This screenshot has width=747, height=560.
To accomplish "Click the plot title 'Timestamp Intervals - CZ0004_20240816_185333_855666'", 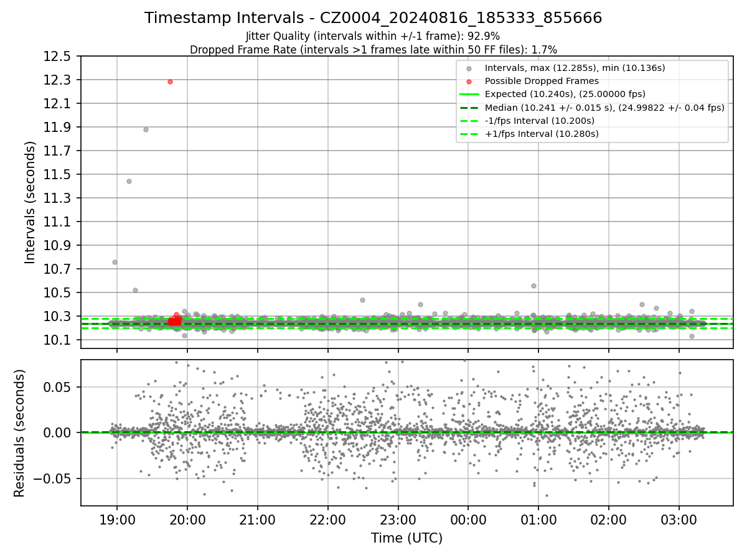I will tap(373, 18).
